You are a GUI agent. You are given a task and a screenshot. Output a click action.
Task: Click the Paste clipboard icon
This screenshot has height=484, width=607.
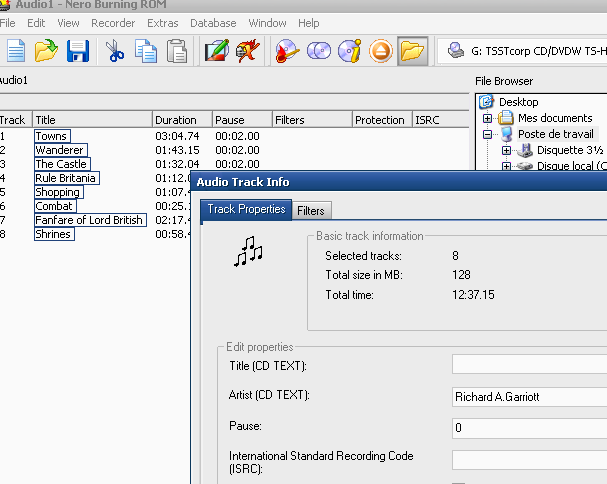click(177, 51)
